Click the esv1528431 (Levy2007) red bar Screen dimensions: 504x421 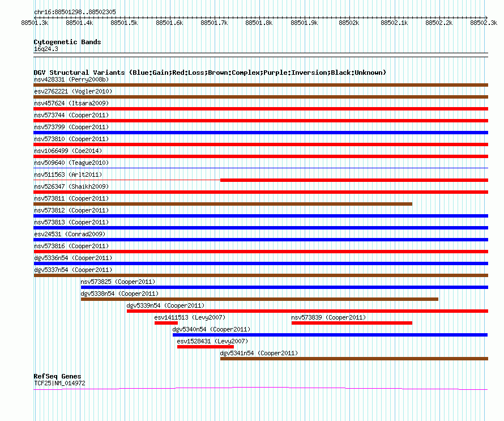tap(206, 347)
